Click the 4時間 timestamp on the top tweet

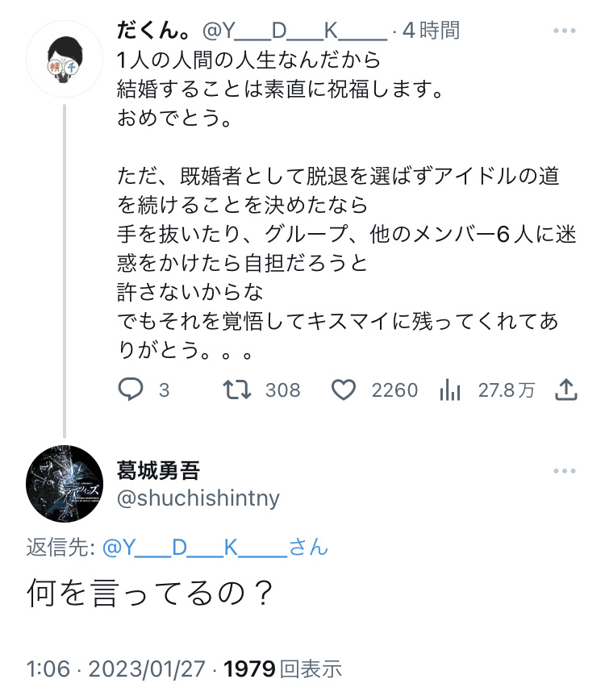coord(431,31)
